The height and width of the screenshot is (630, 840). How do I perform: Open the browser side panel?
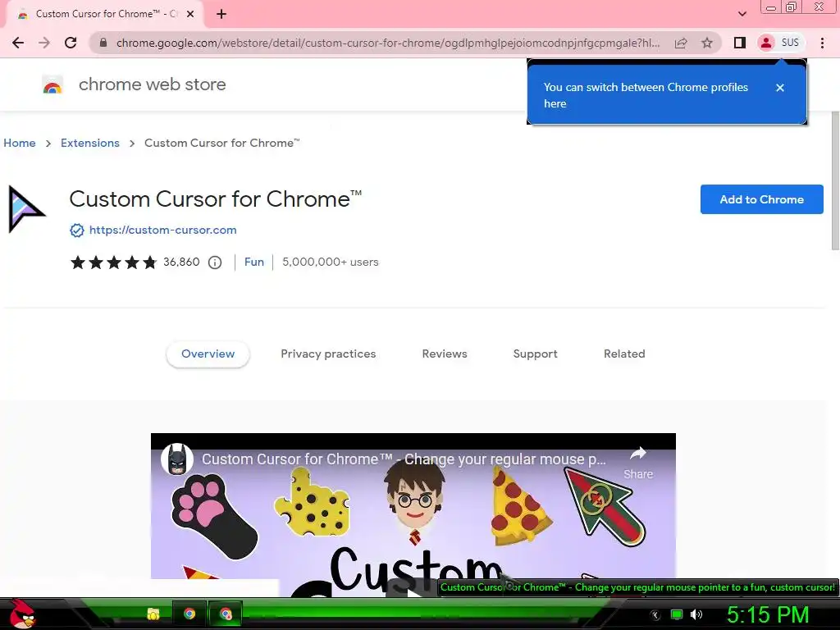coord(740,43)
